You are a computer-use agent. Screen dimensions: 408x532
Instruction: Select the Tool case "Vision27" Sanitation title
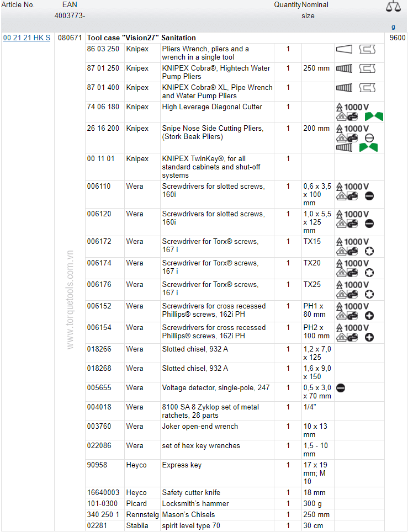[141, 38]
